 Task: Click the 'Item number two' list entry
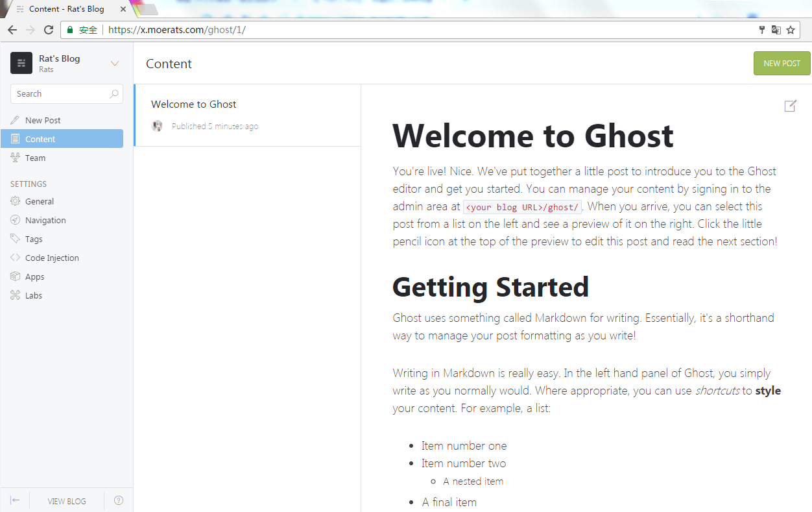pos(464,463)
